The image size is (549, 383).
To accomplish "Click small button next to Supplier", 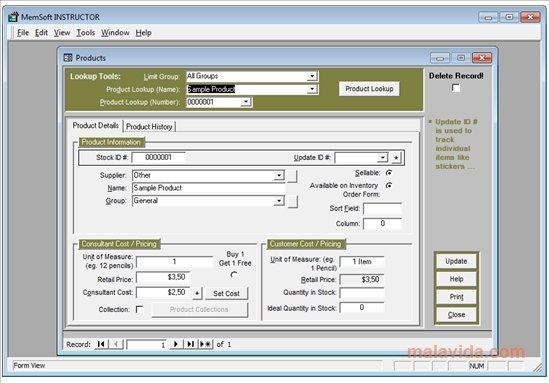I will coord(292,176).
